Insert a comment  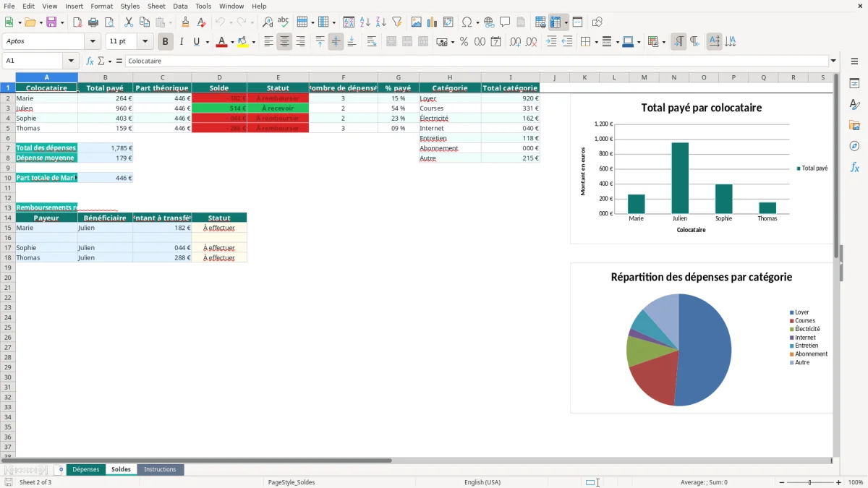click(505, 22)
